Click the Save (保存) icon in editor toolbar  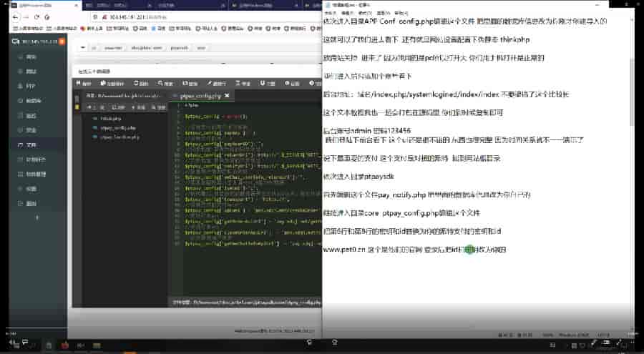click(x=84, y=84)
